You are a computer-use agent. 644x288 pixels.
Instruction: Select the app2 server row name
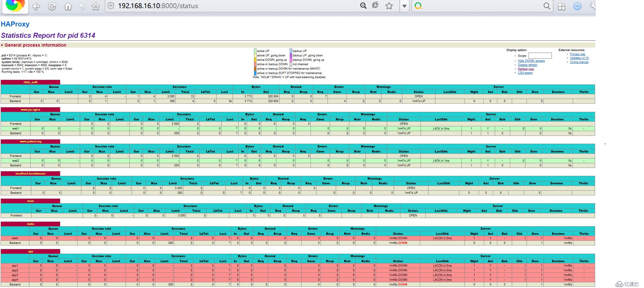15,270
